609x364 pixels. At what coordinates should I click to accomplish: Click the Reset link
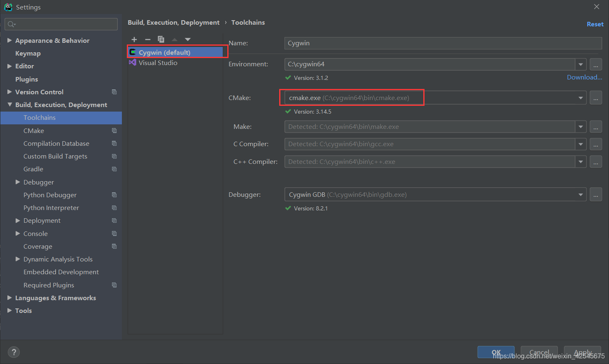(x=595, y=24)
